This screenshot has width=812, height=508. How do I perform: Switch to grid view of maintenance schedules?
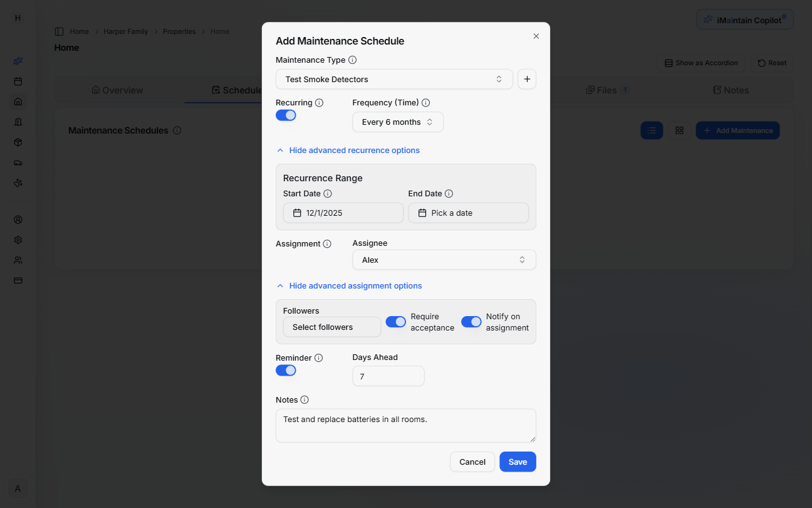[x=680, y=130]
